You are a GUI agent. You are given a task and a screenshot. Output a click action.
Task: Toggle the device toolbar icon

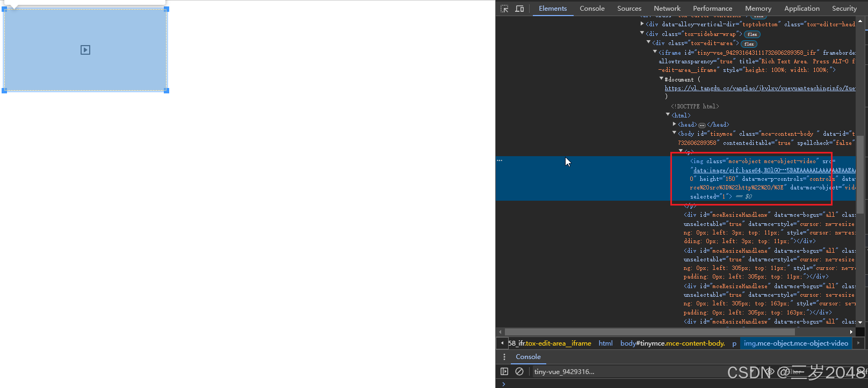pyautogui.click(x=519, y=9)
